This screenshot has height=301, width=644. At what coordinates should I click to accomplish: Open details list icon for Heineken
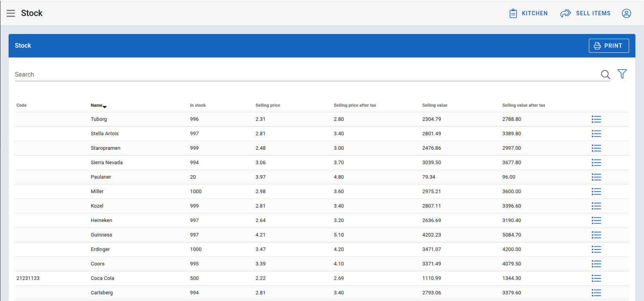pyautogui.click(x=596, y=220)
